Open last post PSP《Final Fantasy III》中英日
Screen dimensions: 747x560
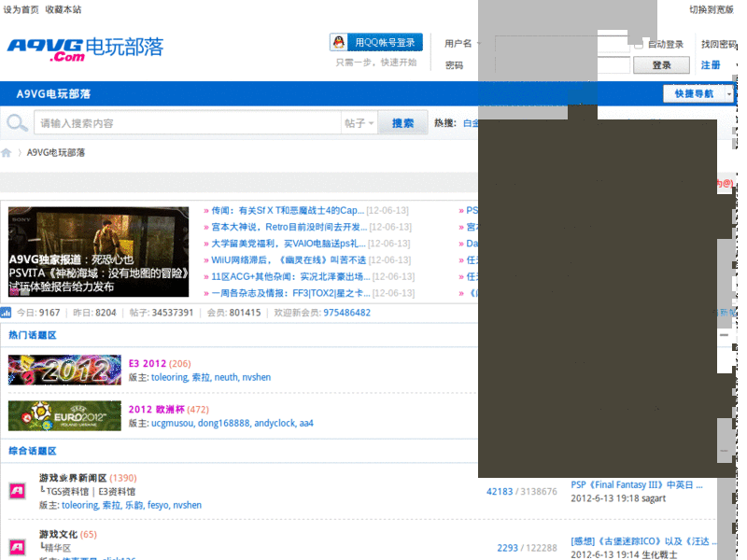[637, 485]
